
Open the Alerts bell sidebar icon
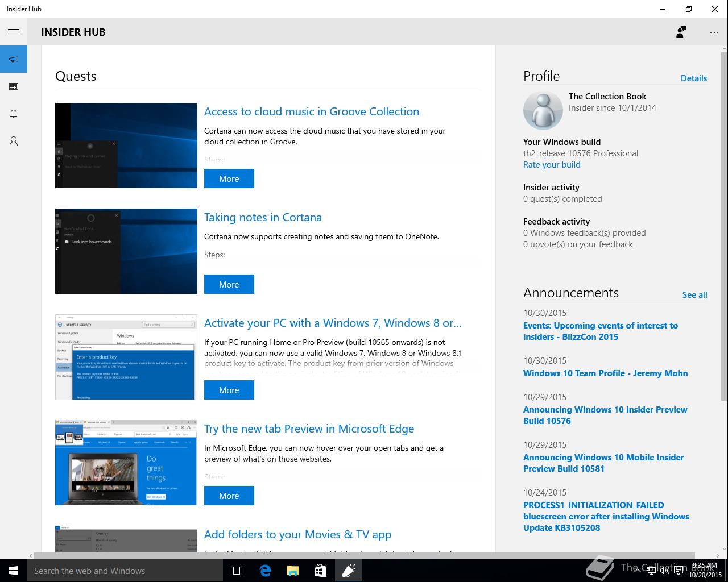point(14,114)
